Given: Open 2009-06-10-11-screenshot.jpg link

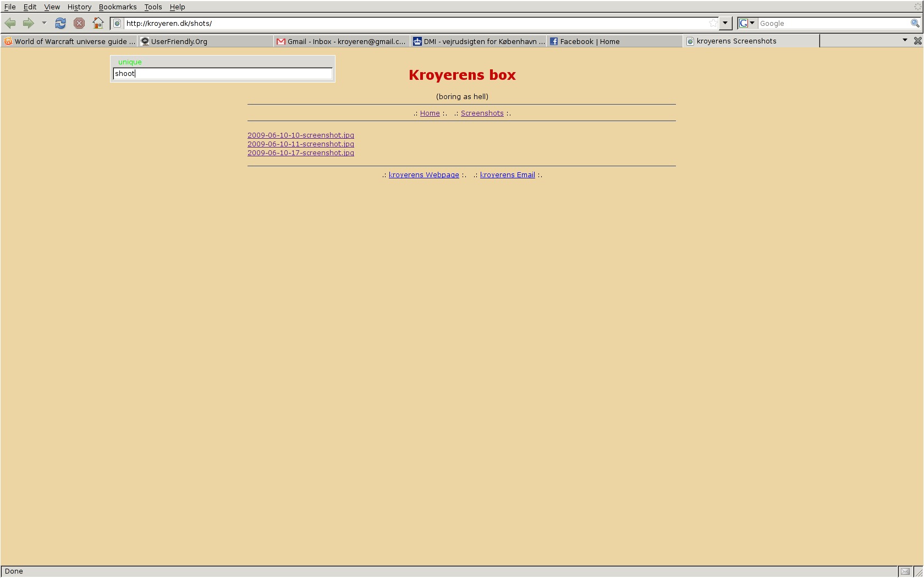Looking at the screenshot, I should pos(301,144).
